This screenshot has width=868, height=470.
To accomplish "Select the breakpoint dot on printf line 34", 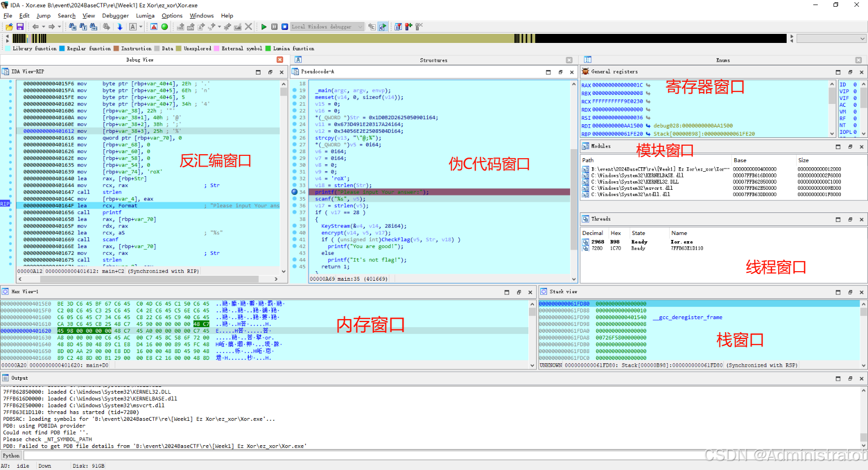I will (294, 192).
